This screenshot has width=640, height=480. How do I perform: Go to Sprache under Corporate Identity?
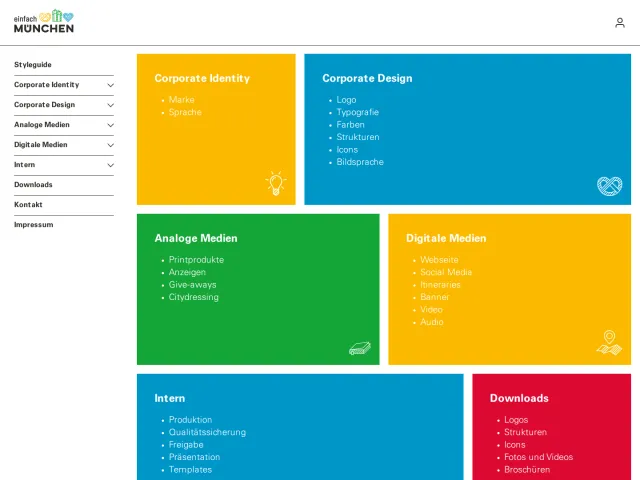click(185, 112)
